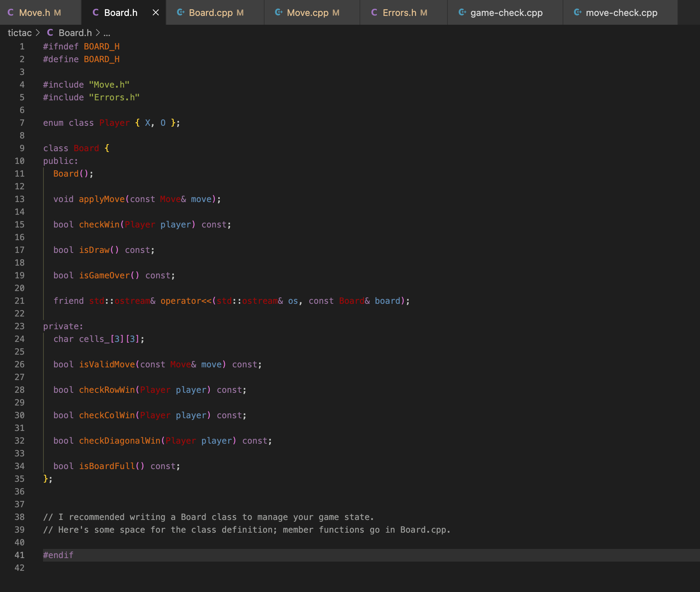Click the C++ file icon on the Move.cpp tab
The height and width of the screenshot is (592, 700).
(278, 13)
